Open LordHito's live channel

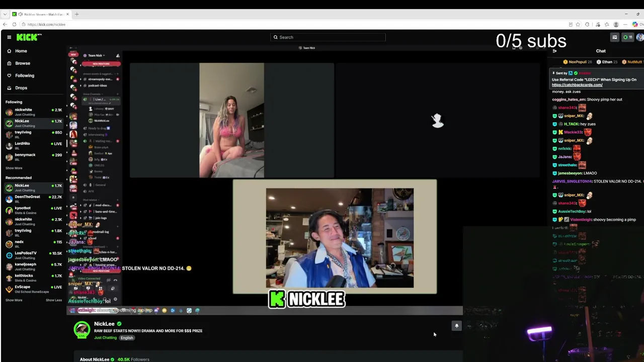34,146
